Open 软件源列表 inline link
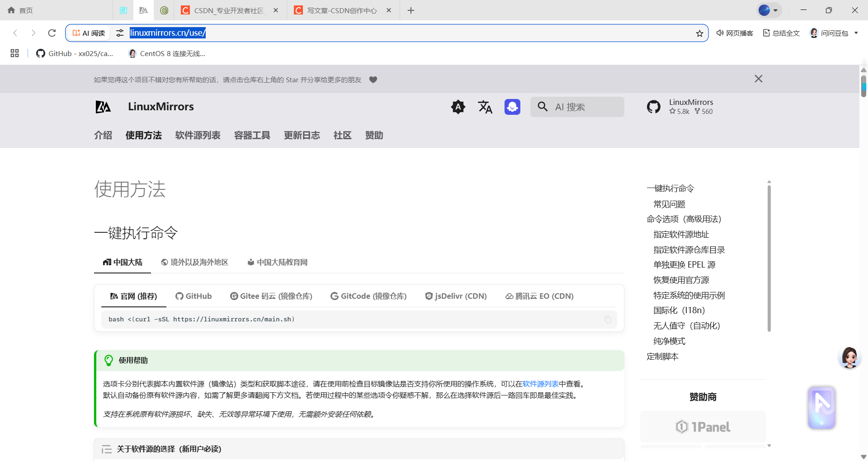Image resolution: width=868 pixels, height=461 pixels. click(541, 384)
